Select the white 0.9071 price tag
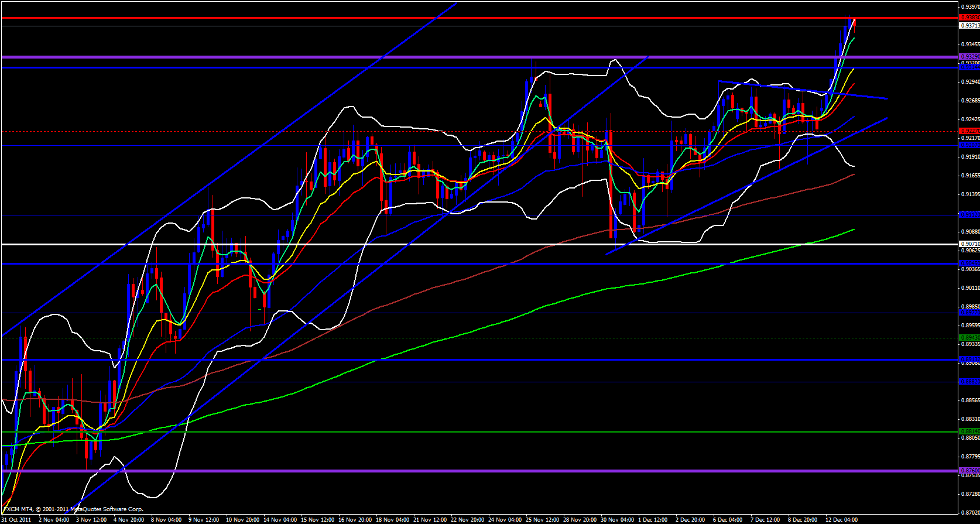Image resolution: width=980 pixels, height=524 pixels. 969,244
